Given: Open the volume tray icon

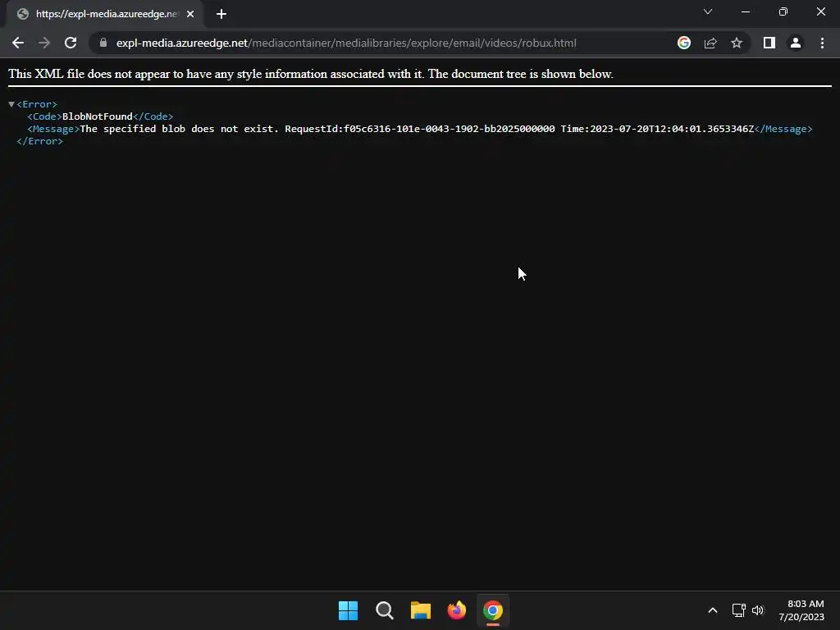Looking at the screenshot, I should pyautogui.click(x=758, y=610).
